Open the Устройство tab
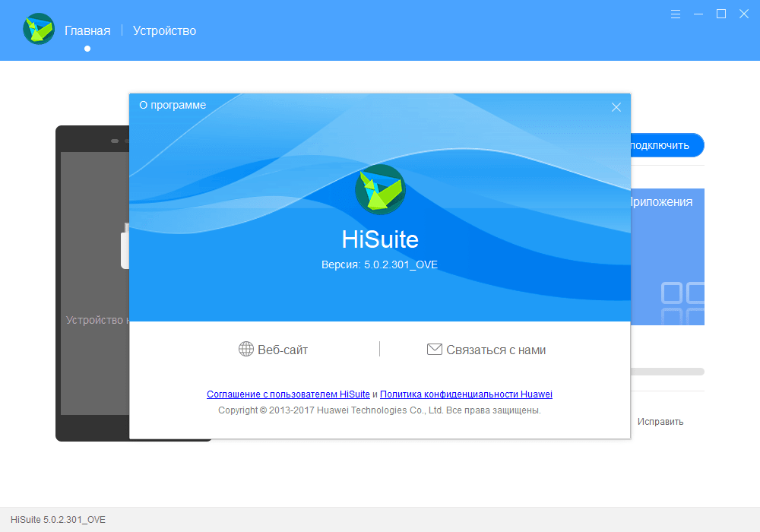This screenshot has width=760, height=532. pos(164,31)
